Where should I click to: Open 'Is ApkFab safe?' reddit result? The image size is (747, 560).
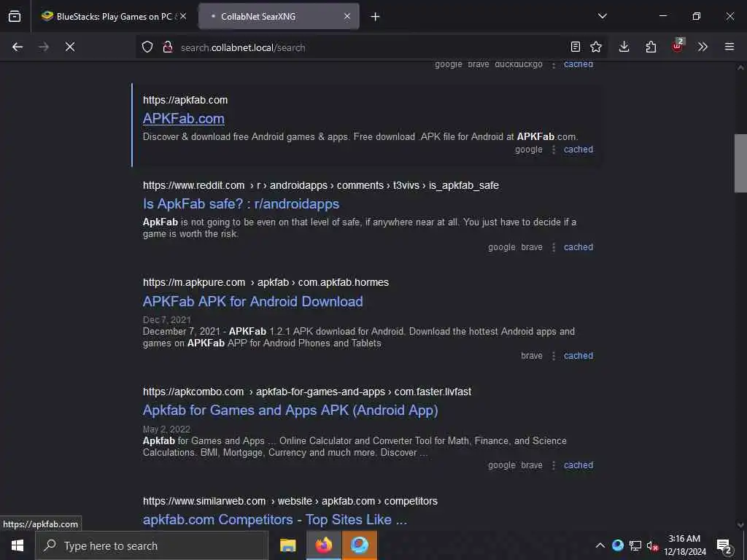point(241,204)
